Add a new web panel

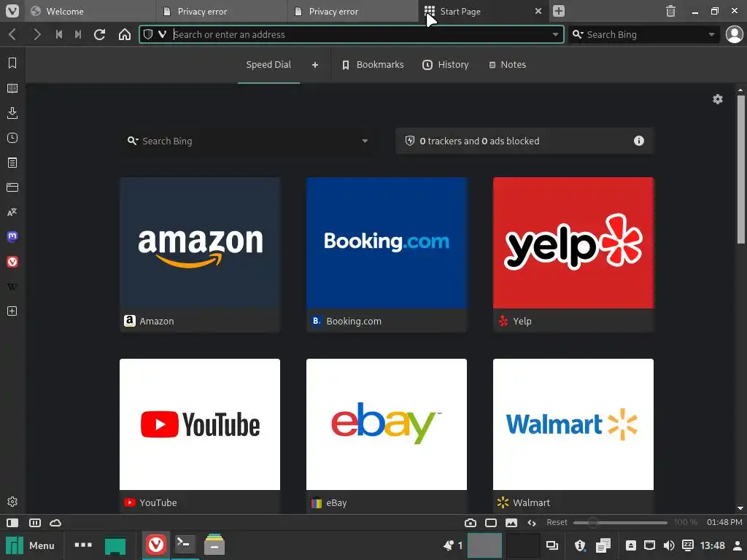pyautogui.click(x=12, y=311)
